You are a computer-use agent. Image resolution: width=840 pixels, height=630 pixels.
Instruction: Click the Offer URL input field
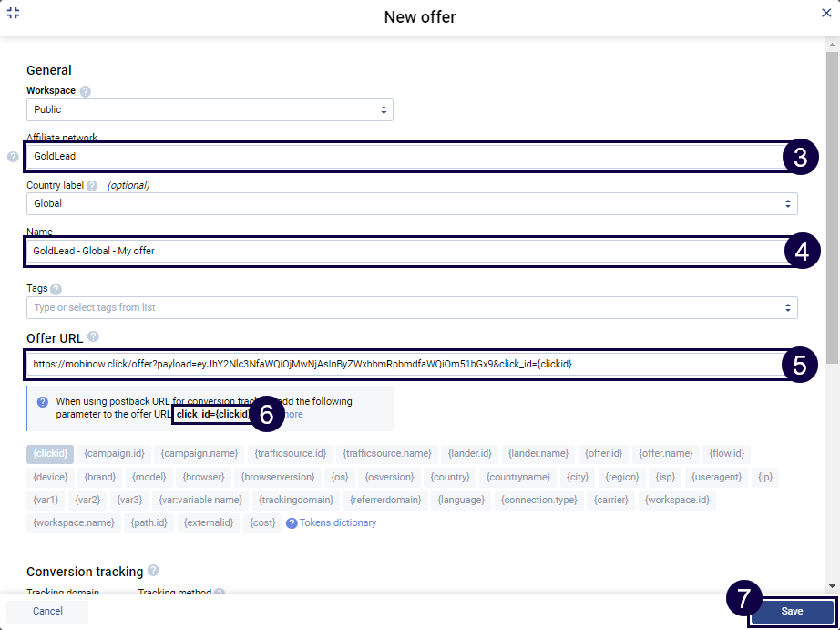tap(401, 364)
